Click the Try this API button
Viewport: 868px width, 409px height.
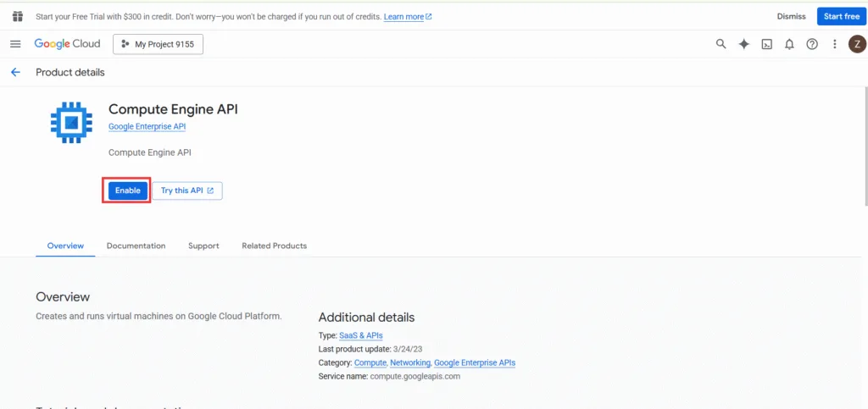[x=187, y=191]
